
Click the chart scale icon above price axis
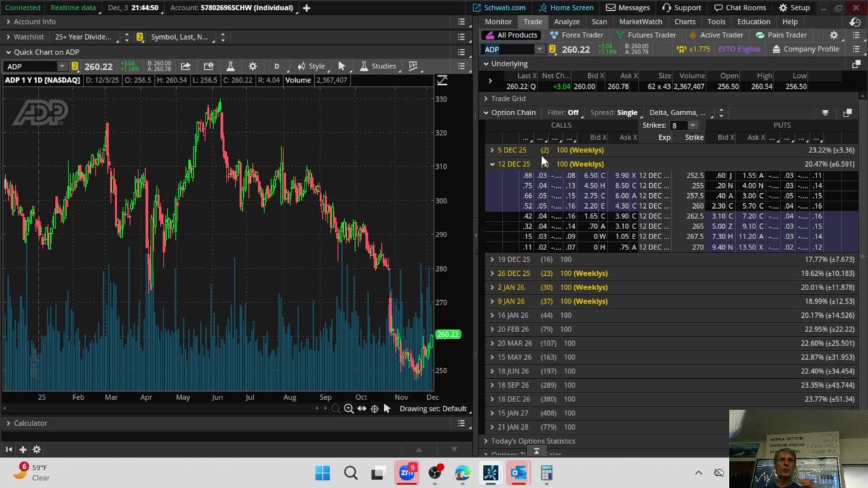[442, 81]
